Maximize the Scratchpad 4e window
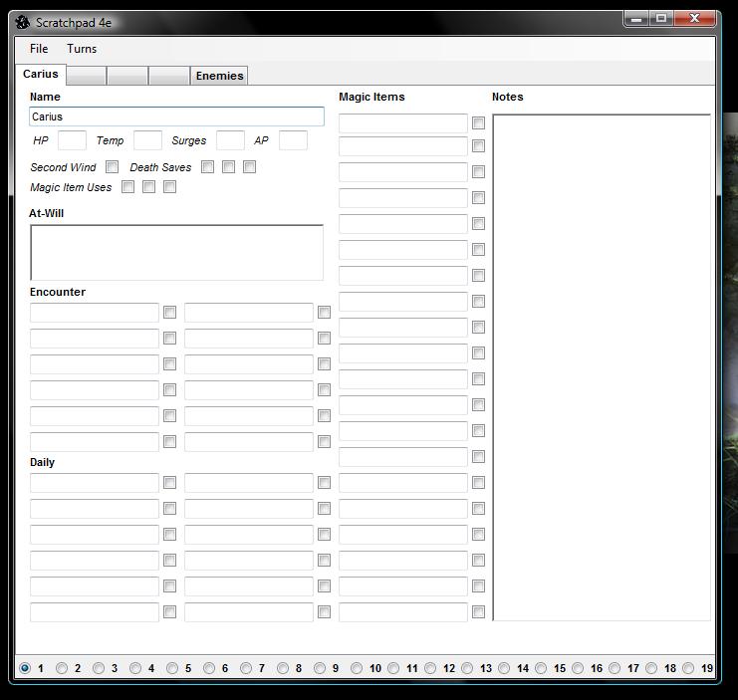The width and height of the screenshot is (738, 700). [661, 18]
